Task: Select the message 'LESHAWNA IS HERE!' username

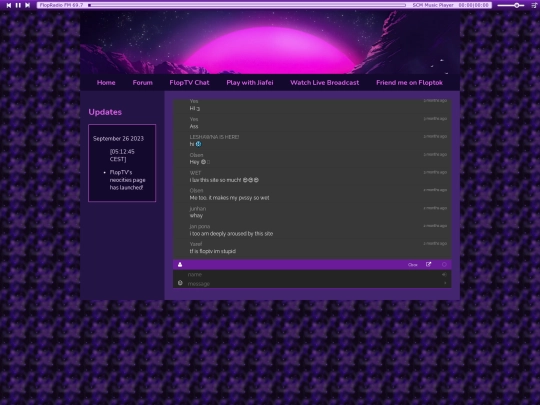Action: coord(214,137)
